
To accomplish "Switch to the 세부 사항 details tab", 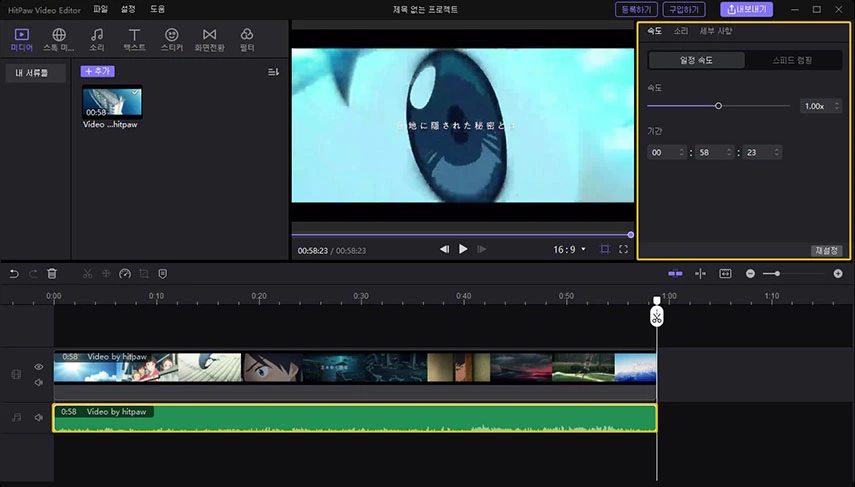I will pos(716,31).
